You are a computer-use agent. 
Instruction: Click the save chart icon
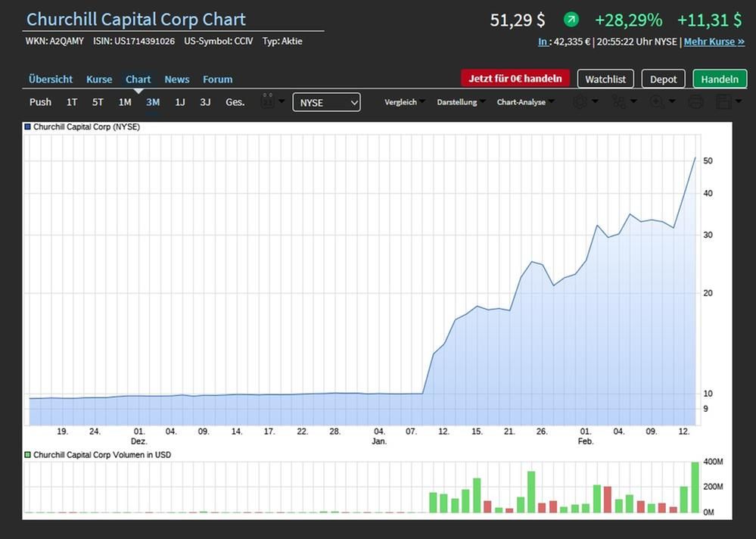point(725,101)
